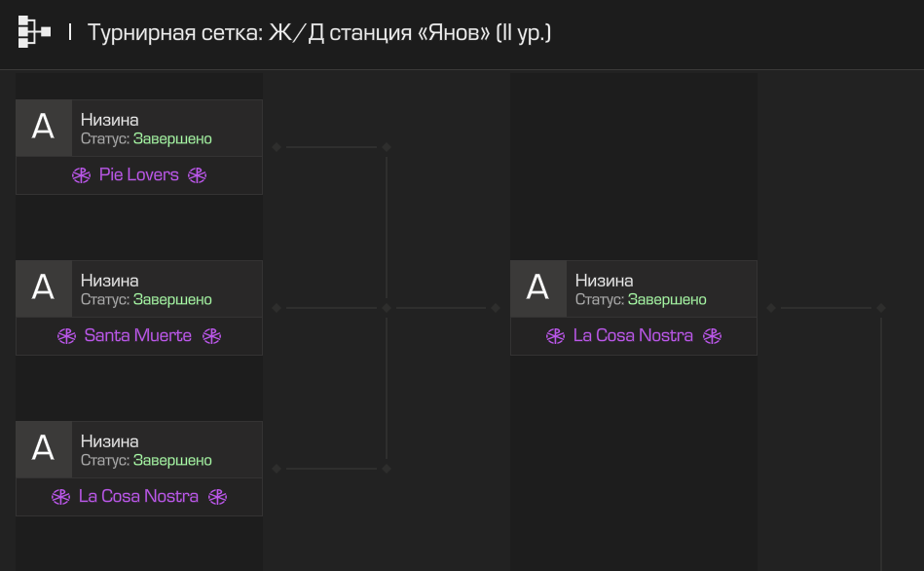Viewport: 924px width, 571px height.
Task: Click the tournament bracket icon in header
Action: (x=34, y=32)
